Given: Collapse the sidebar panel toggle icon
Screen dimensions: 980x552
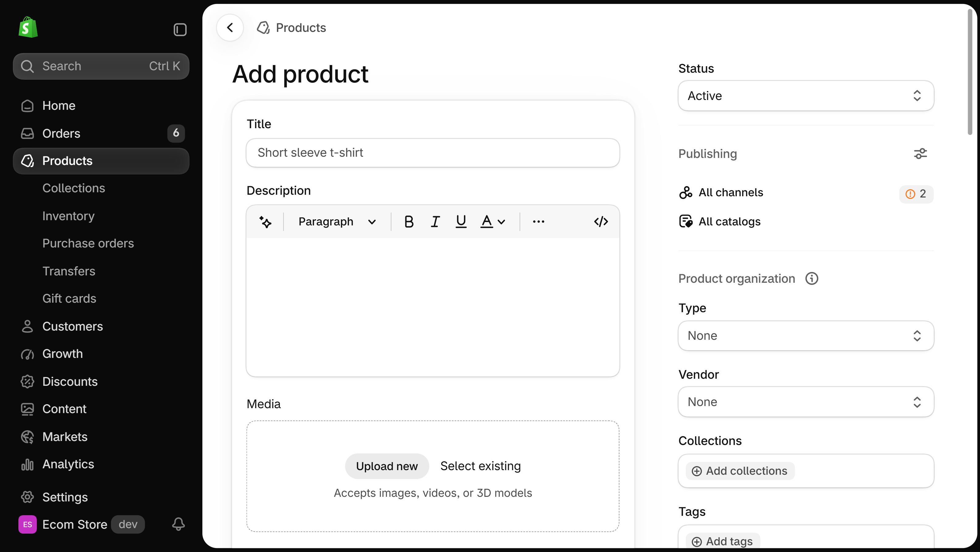Looking at the screenshot, I should (180, 29).
